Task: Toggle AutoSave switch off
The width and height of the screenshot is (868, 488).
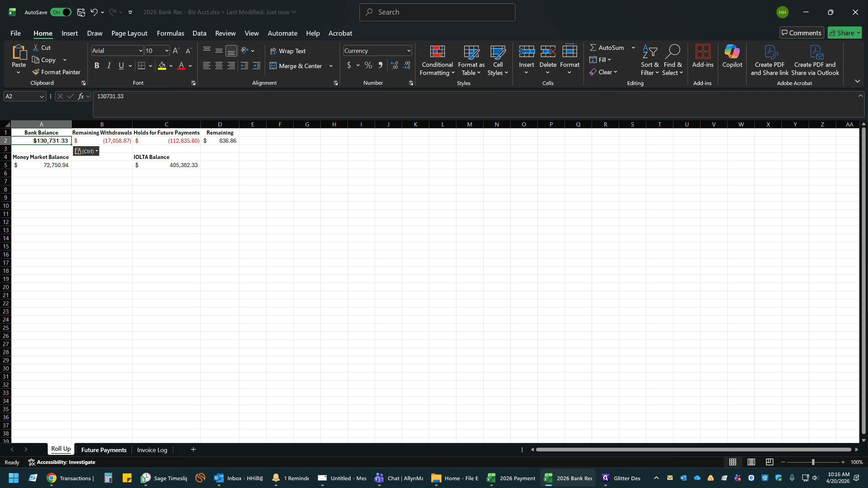Action: tap(61, 13)
